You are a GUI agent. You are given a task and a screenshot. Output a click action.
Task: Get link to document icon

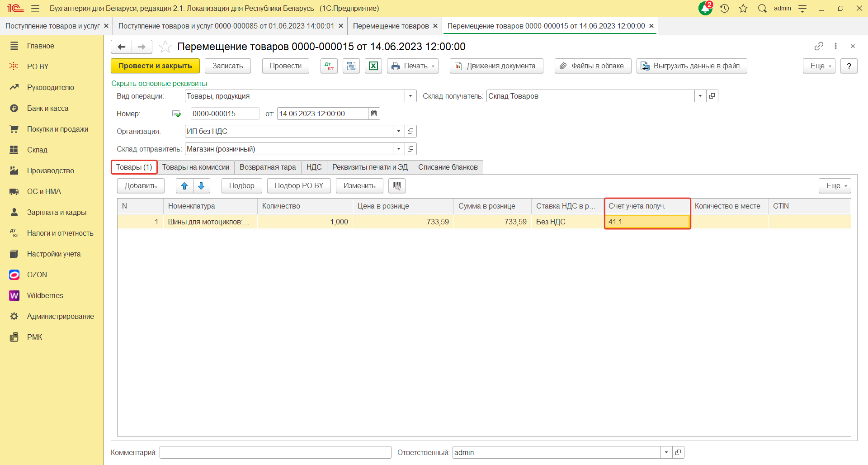(x=819, y=46)
